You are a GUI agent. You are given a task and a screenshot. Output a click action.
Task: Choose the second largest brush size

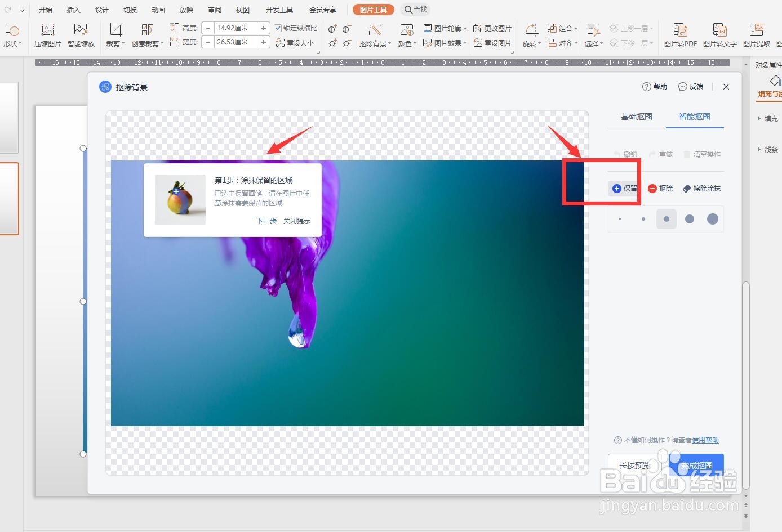click(x=690, y=219)
